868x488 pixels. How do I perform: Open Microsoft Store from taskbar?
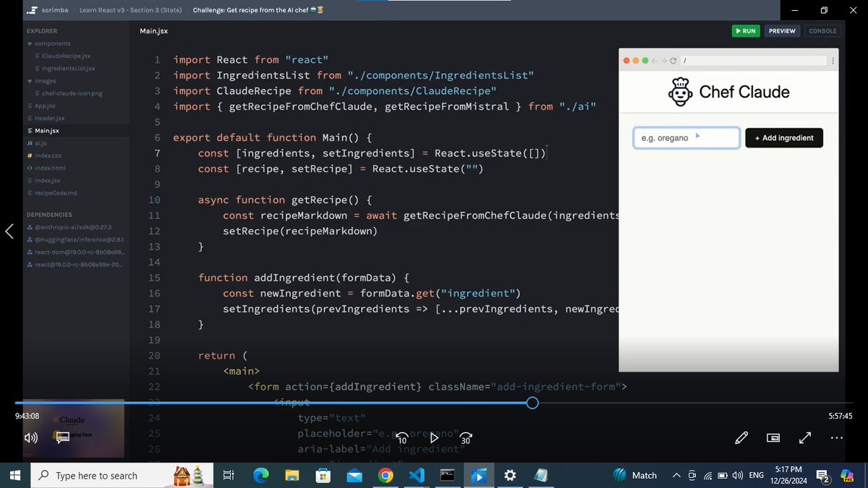tap(323, 475)
